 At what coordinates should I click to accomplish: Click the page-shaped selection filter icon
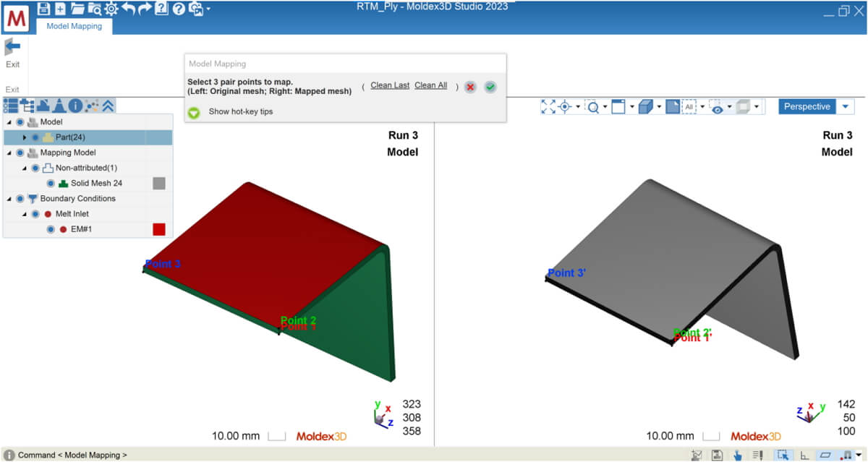(672, 107)
